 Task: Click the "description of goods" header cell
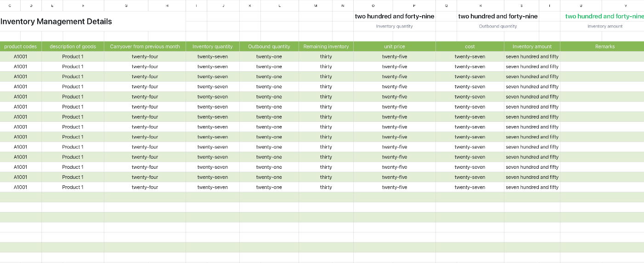pos(73,46)
